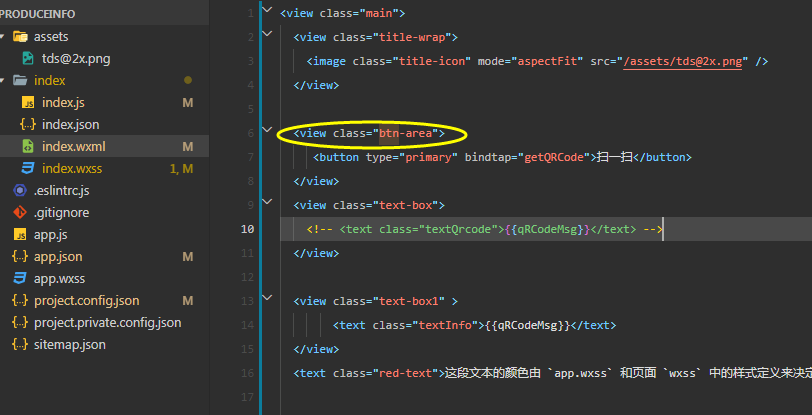
Task: Click the 扫一扫 button label text
Action: coord(615,157)
